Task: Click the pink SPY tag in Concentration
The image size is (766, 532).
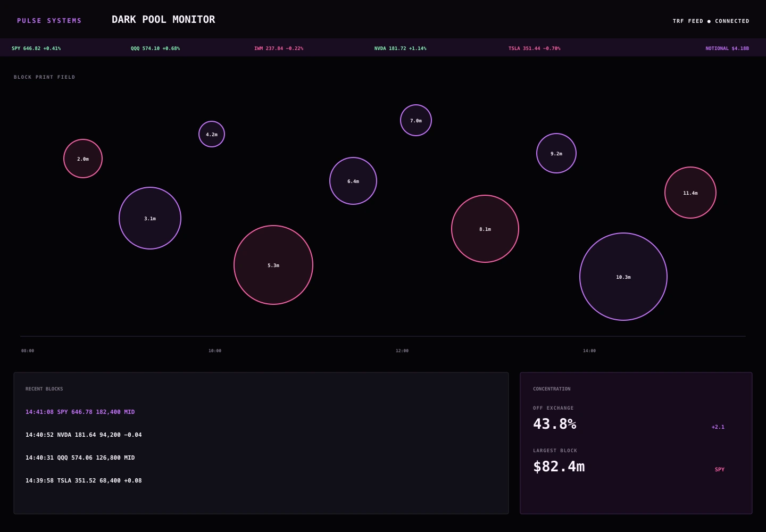Action: (x=720, y=469)
